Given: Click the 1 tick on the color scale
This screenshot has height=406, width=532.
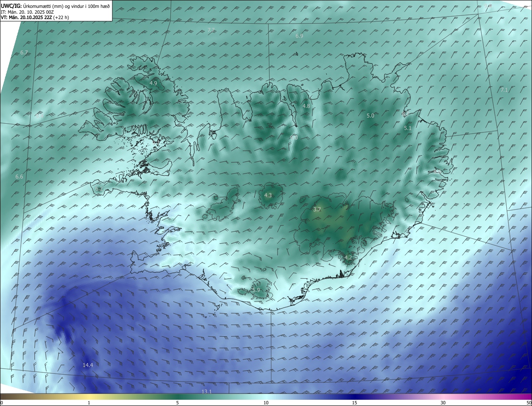Looking at the screenshot, I should (89, 403).
